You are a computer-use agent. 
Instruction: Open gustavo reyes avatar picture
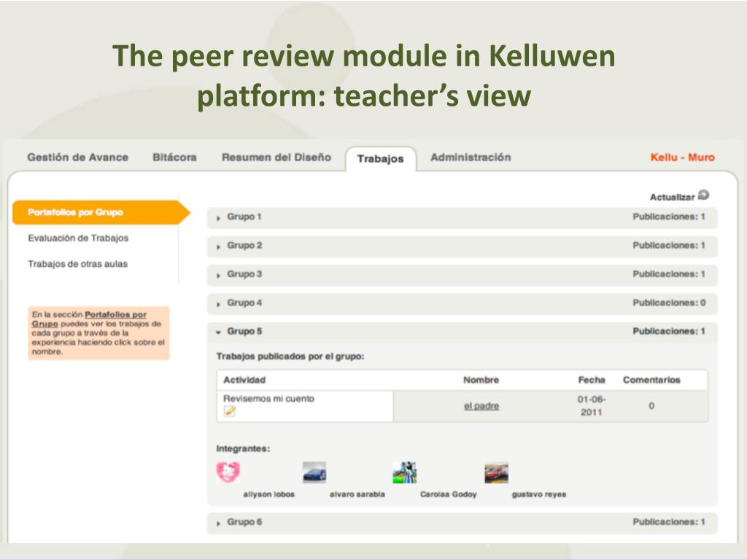pyautogui.click(x=496, y=472)
